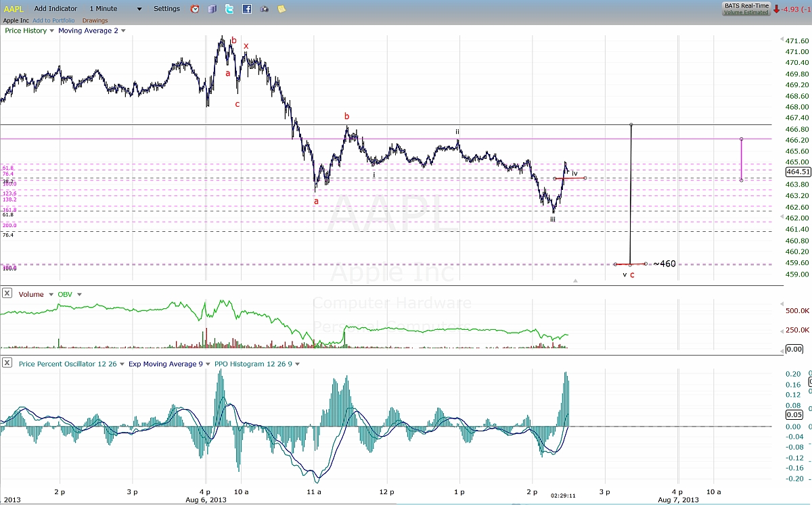This screenshot has width=812, height=505.
Task: Close the Price Percent Oscillator pane X
Action: 7,362
